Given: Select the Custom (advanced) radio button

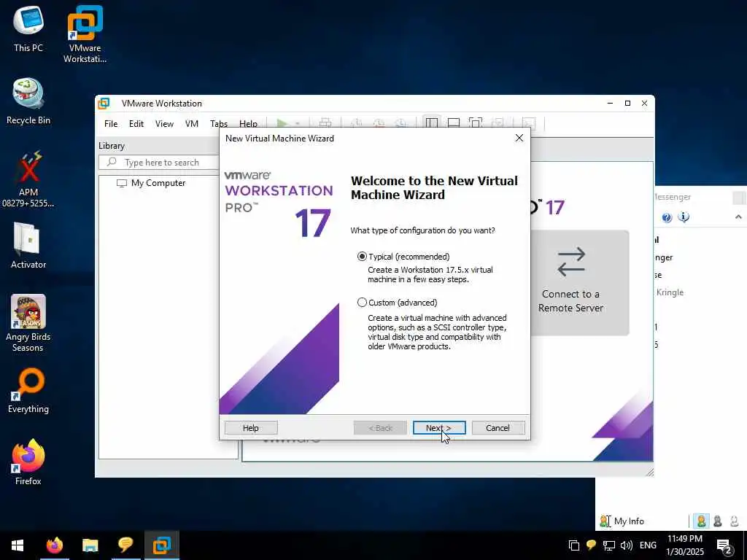Looking at the screenshot, I should coord(362,303).
